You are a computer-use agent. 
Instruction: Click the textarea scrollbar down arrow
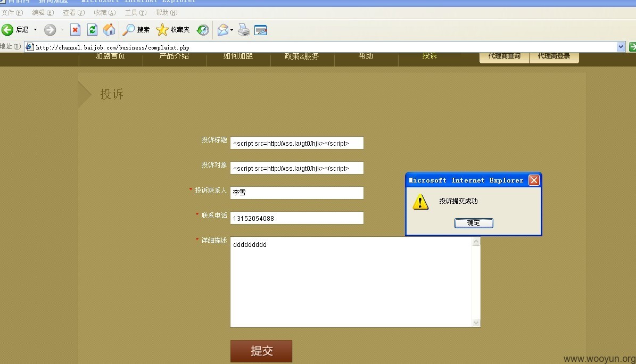click(476, 323)
